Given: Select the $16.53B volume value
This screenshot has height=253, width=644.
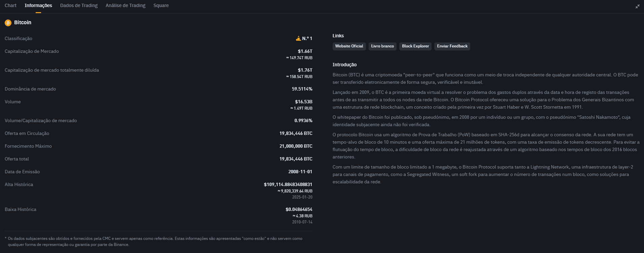Looking at the screenshot, I should (304, 102).
